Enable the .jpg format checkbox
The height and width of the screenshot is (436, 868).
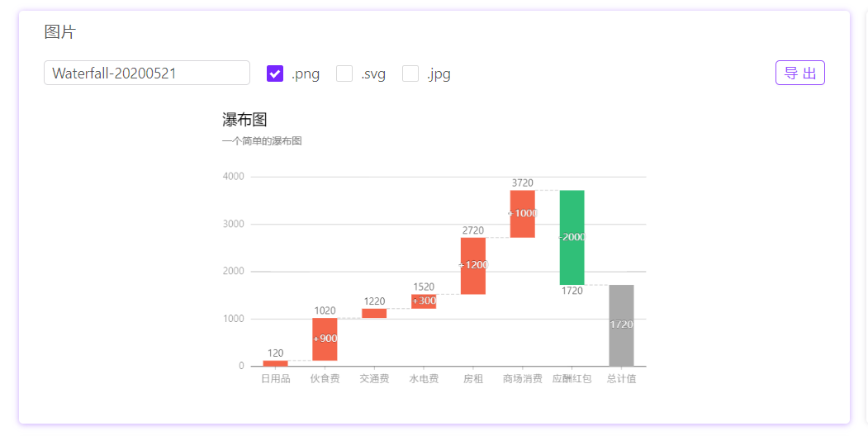coord(410,73)
